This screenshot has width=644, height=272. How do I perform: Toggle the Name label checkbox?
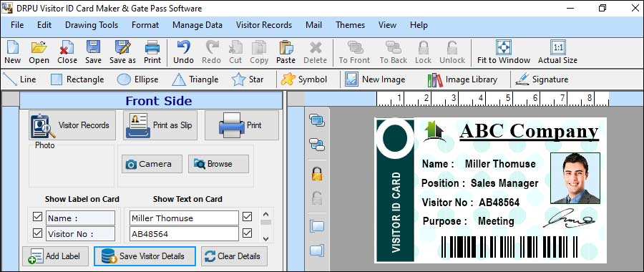[37, 217]
